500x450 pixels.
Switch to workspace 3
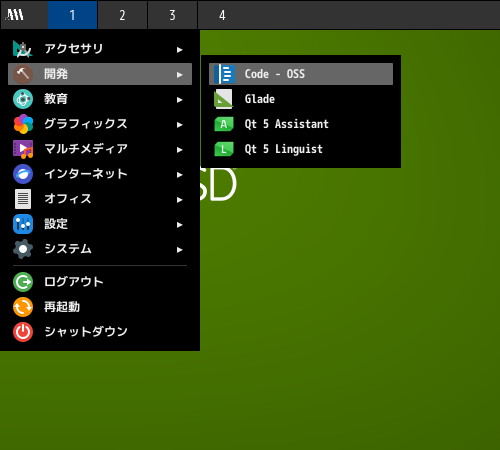[x=172, y=15]
